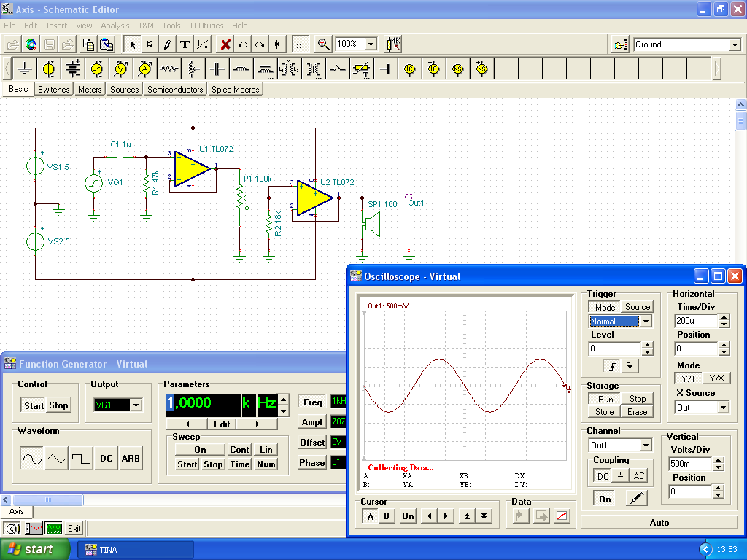Click the Exit button in bottom bar
This screenshot has width=747, height=560.
click(x=74, y=529)
